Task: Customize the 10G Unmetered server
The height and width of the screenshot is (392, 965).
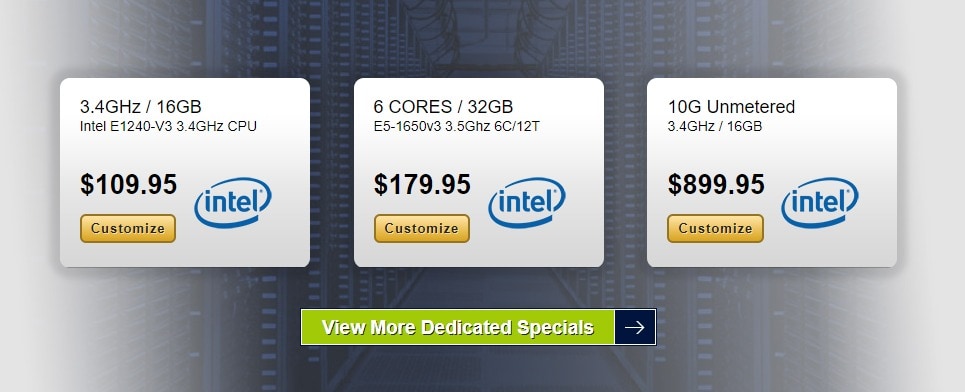Action: pos(715,228)
